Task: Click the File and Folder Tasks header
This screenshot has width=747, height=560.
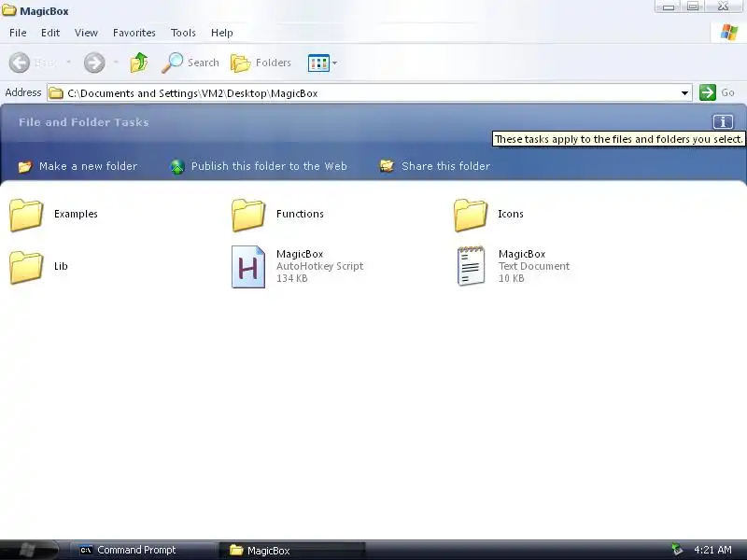Action: [84, 122]
